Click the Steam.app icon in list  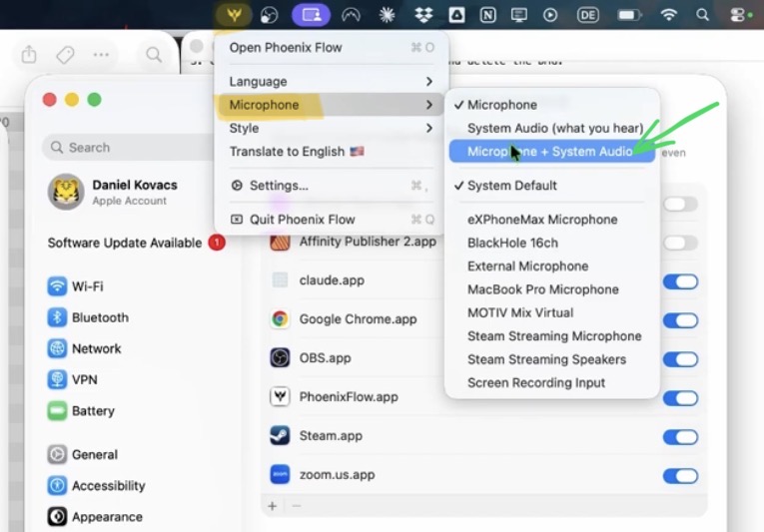point(280,435)
